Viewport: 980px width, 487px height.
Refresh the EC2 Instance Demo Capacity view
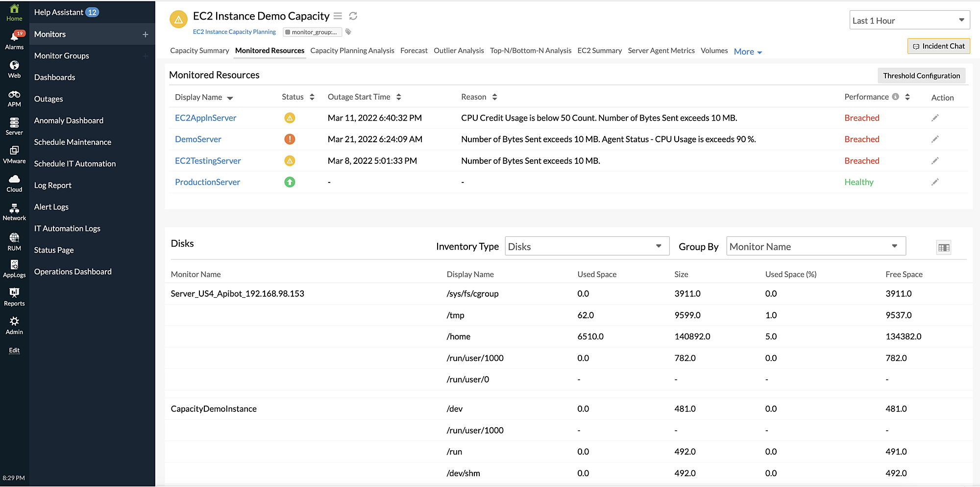click(353, 16)
